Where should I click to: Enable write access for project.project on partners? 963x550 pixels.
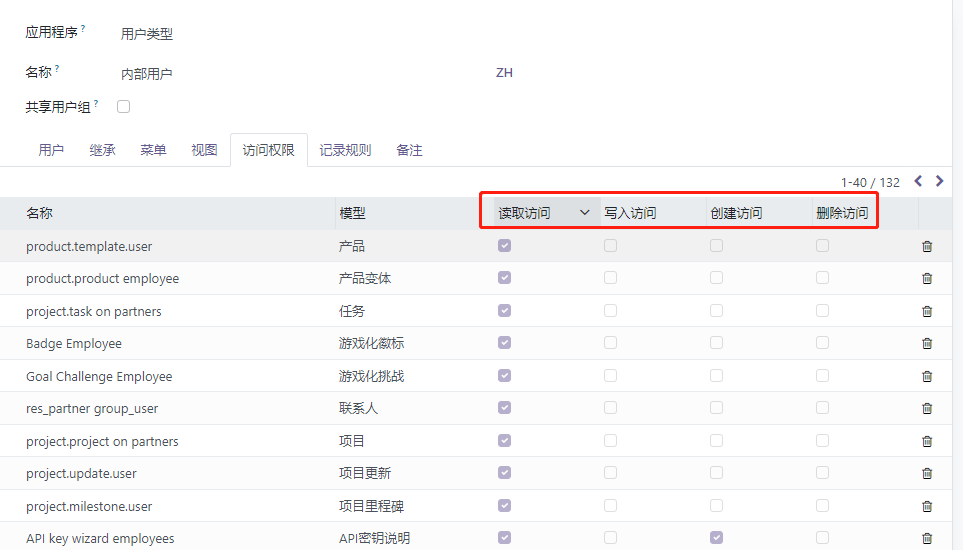[610, 441]
